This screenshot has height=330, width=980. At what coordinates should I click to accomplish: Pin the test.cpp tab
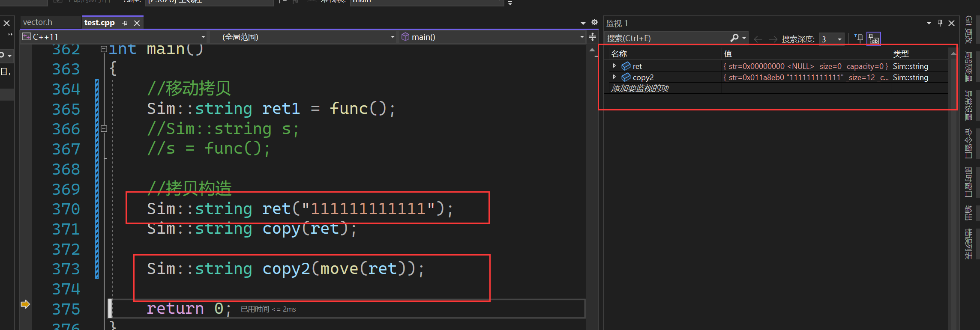tap(125, 23)
